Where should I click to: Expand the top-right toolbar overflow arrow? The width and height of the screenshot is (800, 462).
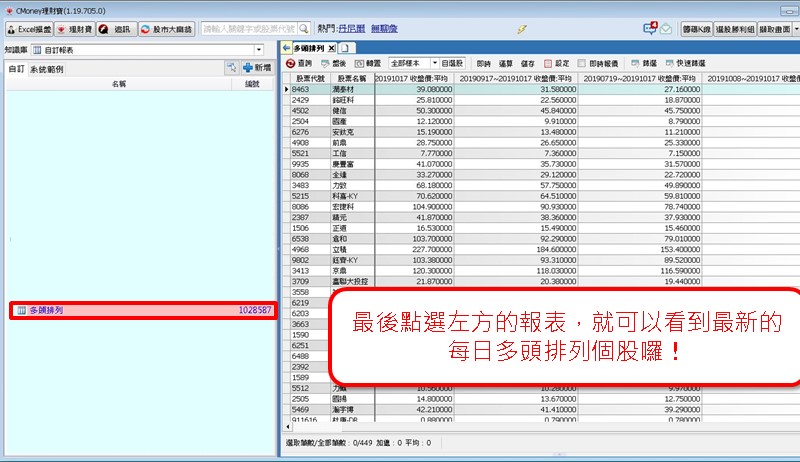(793, 29)
